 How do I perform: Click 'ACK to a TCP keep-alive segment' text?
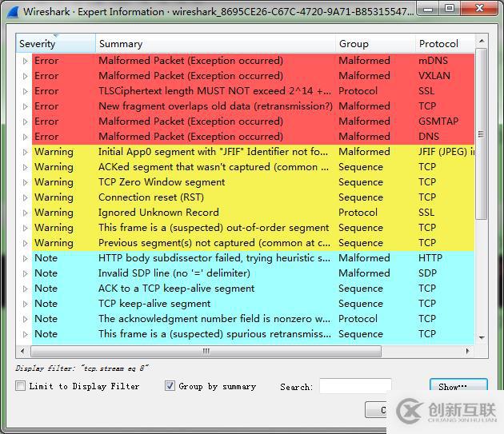tap(177, 289)
